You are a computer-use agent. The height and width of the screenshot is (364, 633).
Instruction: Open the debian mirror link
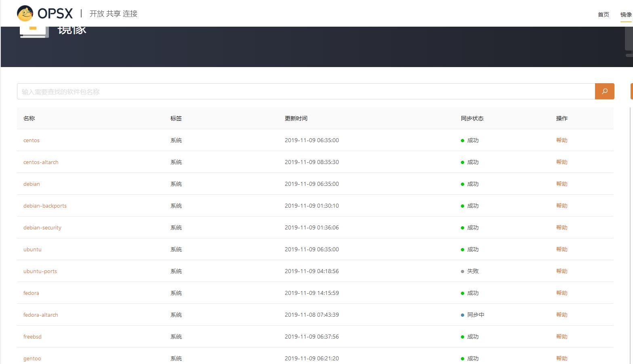pos(32,184)
